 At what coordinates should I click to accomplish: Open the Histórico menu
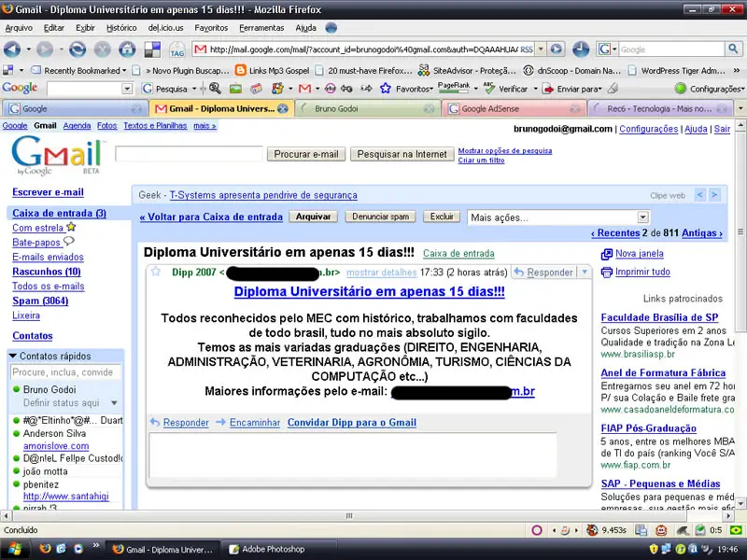coord(121,28)
